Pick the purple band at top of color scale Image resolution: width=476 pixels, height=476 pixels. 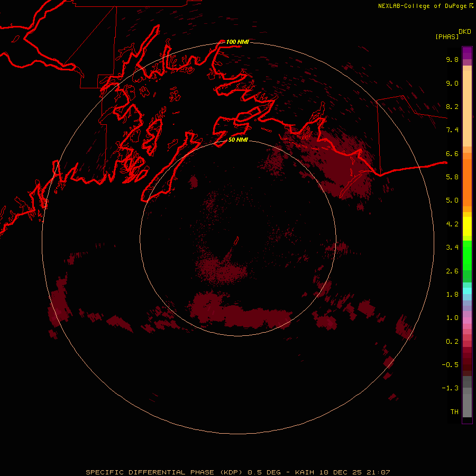pos(467,53)
